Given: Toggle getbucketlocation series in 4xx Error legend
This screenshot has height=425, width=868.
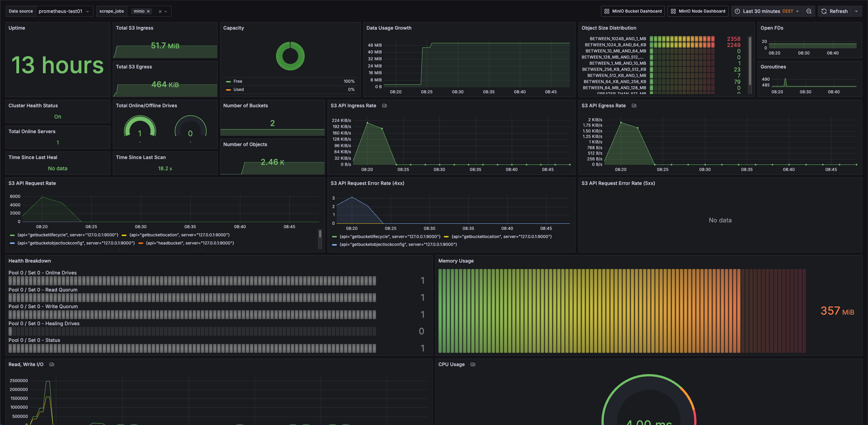Looking at the screenshot, I should pyautogui.click(x=501, y=237).
